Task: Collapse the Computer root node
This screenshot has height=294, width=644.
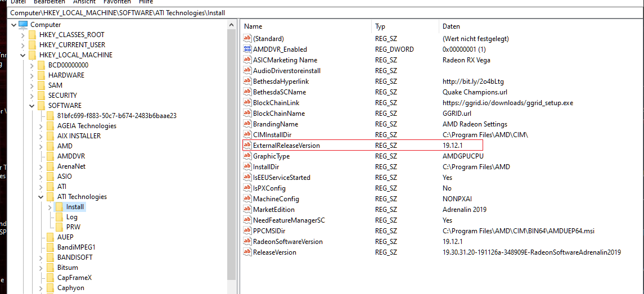Action: coord(14,25)
